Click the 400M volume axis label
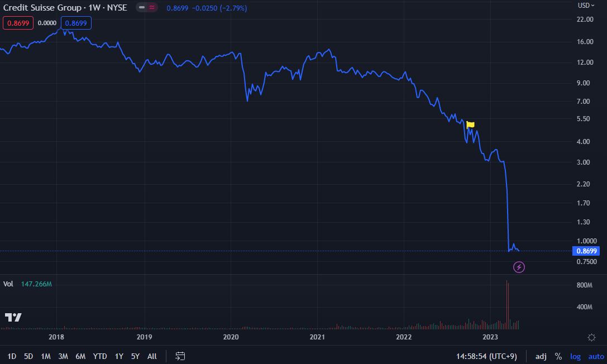Screen dimensions: 607x364 [585, 306]
